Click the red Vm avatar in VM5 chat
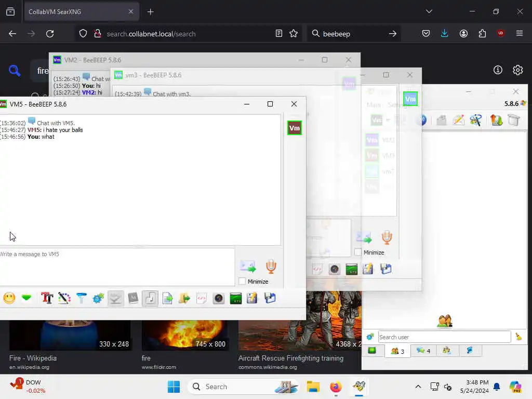Viewport: 532px width, 399px height. (x=294, y=128)
